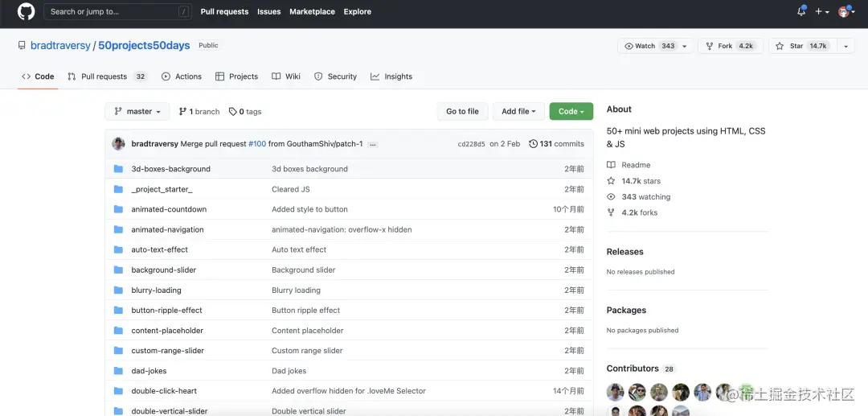Open the bradtraversy owner link
This screenshot has width=868, height=416.
pyautogui.click(x=60, y=45)
